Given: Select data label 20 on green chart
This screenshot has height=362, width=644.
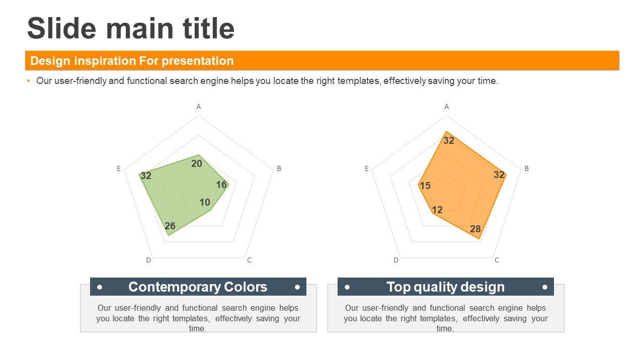Looking at the screenshot, I should coord(197,164).
